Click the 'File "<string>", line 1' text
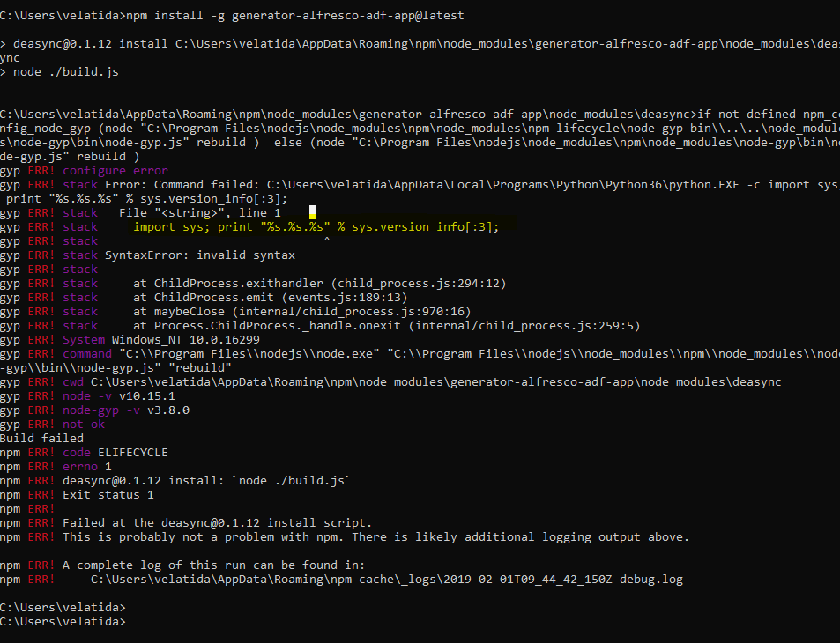This screenshot has height=643, width=840. click(200, 212)
